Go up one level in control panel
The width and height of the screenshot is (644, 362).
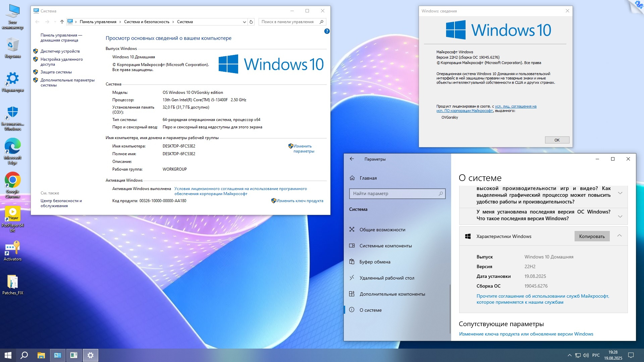tap(62, 22)
